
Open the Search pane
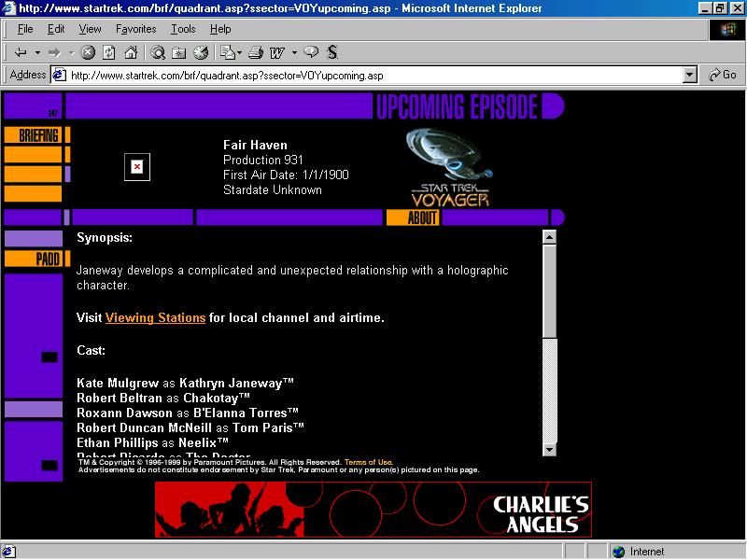point(158,52)
